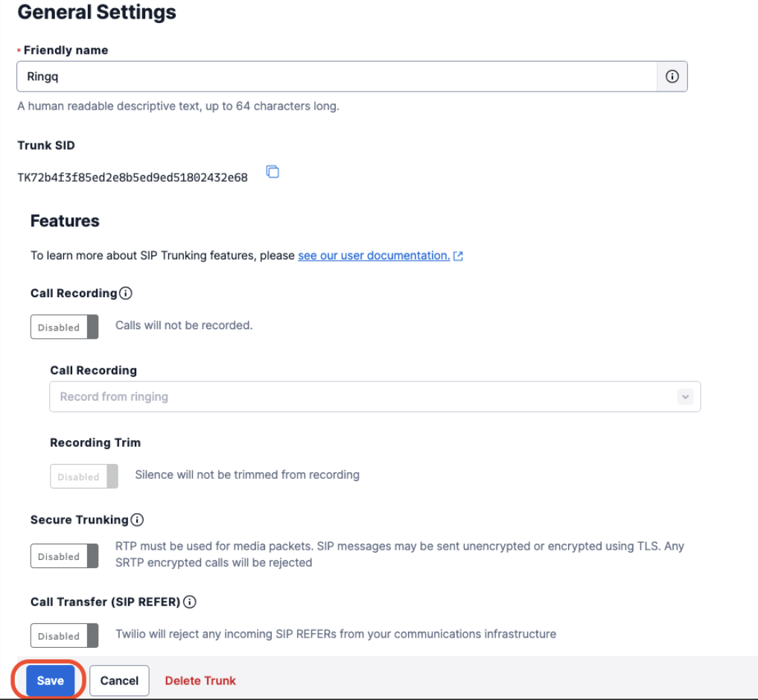Save the General Settings changes
The width and height of the screenshot is (758, 700).
point(49,680)
